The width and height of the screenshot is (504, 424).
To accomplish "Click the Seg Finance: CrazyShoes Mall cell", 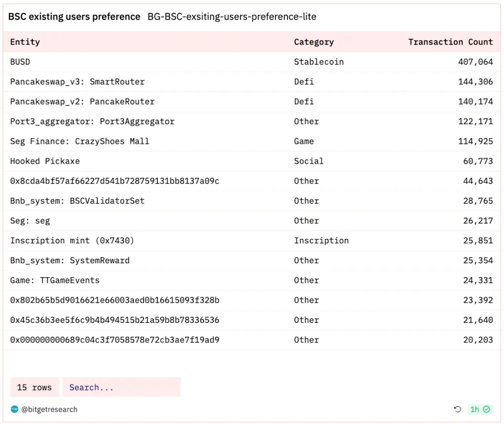I will (x=79, y=141).
